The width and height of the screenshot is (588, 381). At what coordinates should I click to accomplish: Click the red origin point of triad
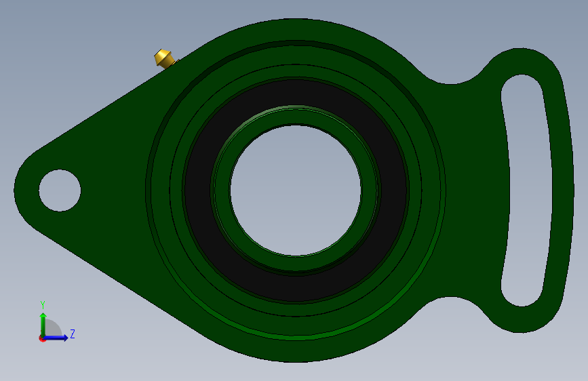42,338
